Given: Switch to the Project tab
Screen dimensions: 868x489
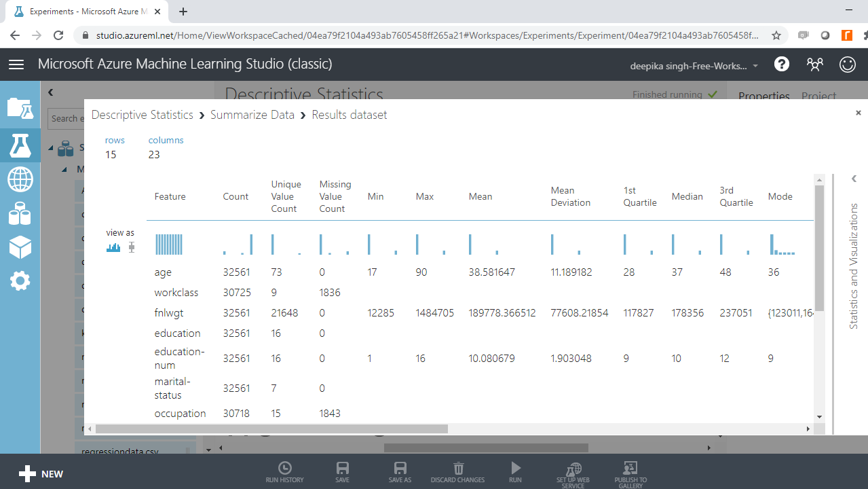Looking at the screenshot, I should [818, 96].
